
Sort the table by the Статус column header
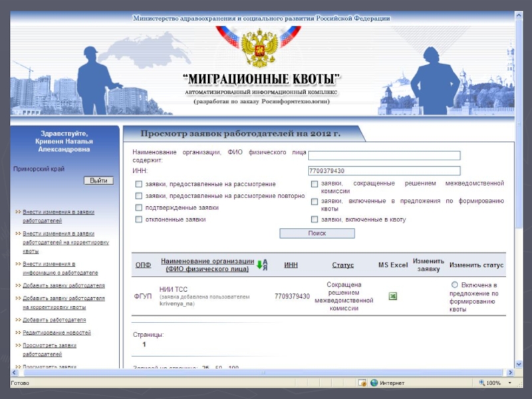tap(342, 265)
